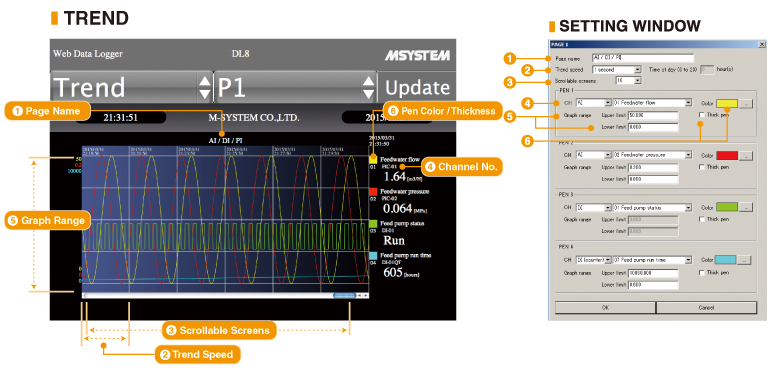Click the green Feed pump status legend square
This screenshot has width=770, height=375.
click(373, 224)
